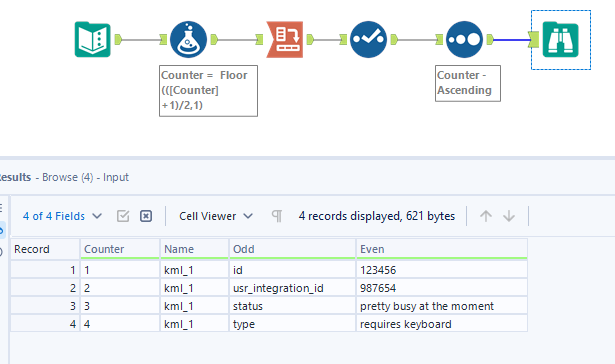This screenshot has height=364, width=615.
Task: Select the kml_1 cell in record 1
Action: pos(194,270)
